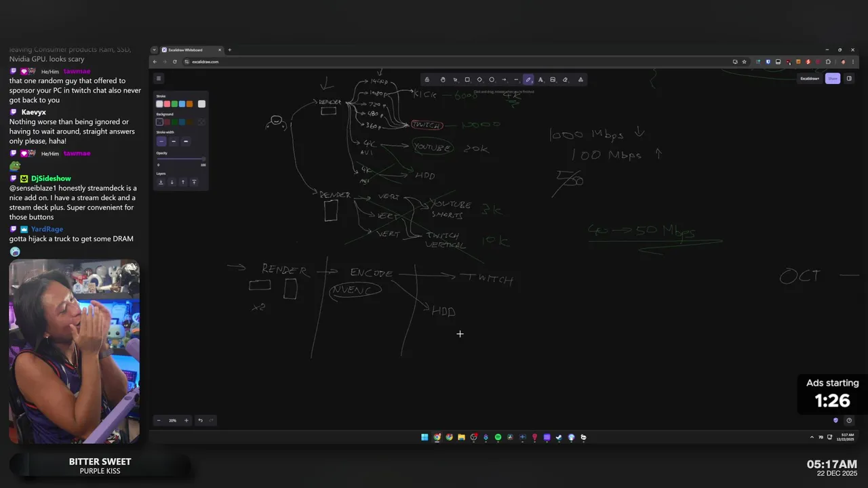Open the browser profile avatar
This screenshot has height=488, width=868.
coord(843,62)
